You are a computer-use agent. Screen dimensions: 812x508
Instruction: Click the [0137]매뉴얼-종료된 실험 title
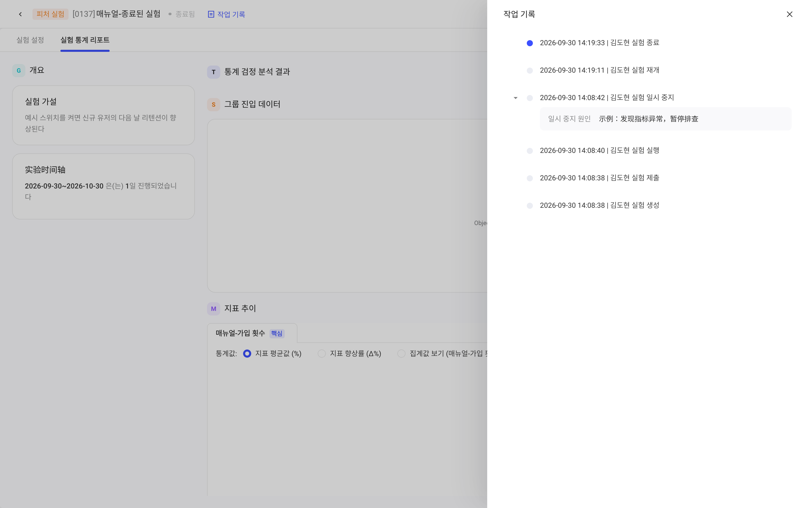(x=116, y=14)
